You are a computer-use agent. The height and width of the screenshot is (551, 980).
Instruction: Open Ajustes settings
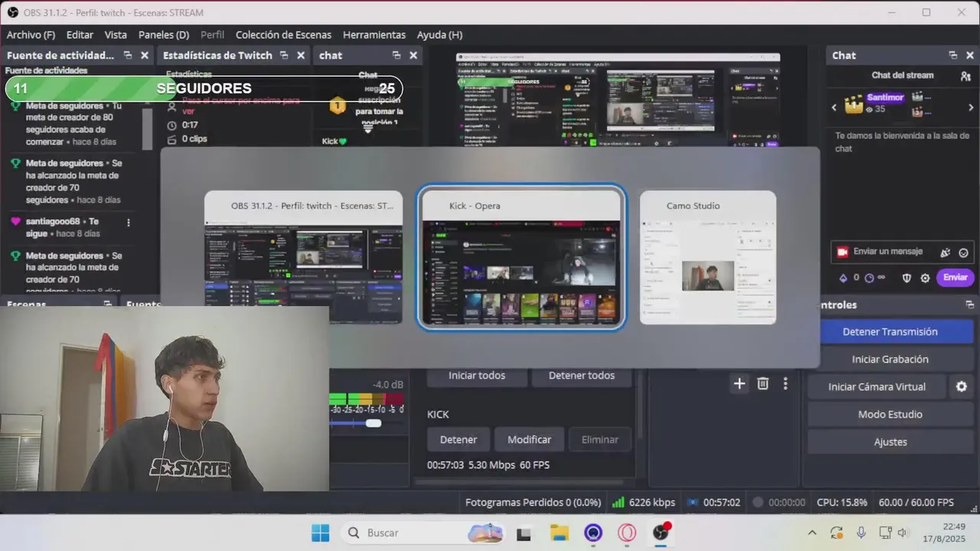tap(890, 442)
